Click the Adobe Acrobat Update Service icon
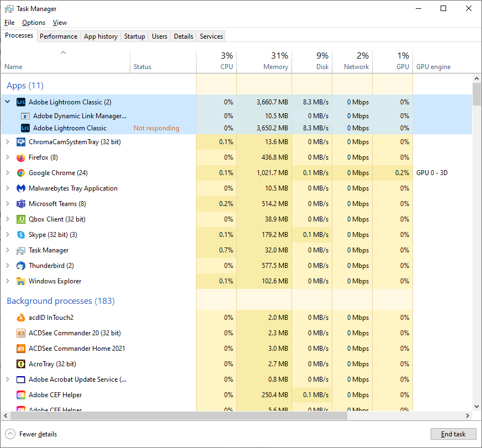 point(21,380)
